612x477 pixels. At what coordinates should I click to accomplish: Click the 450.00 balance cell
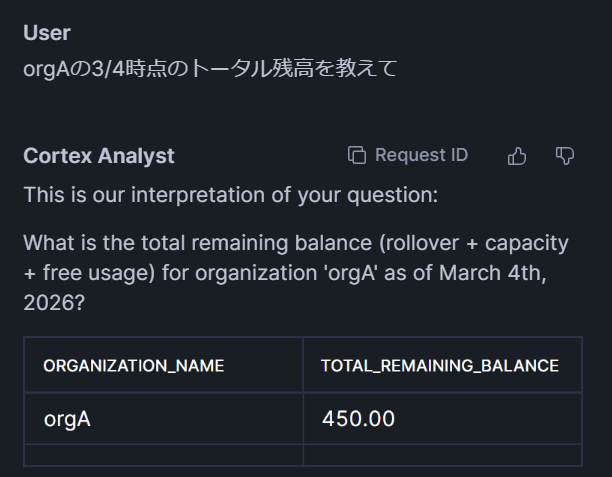tap(358, 419)
